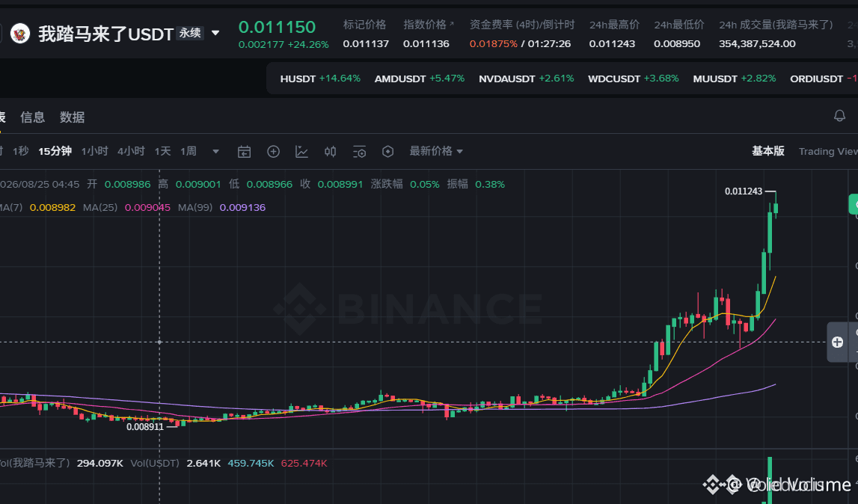
Task: Open the technical indicators chart icon
Action: (x=301, y=152)
